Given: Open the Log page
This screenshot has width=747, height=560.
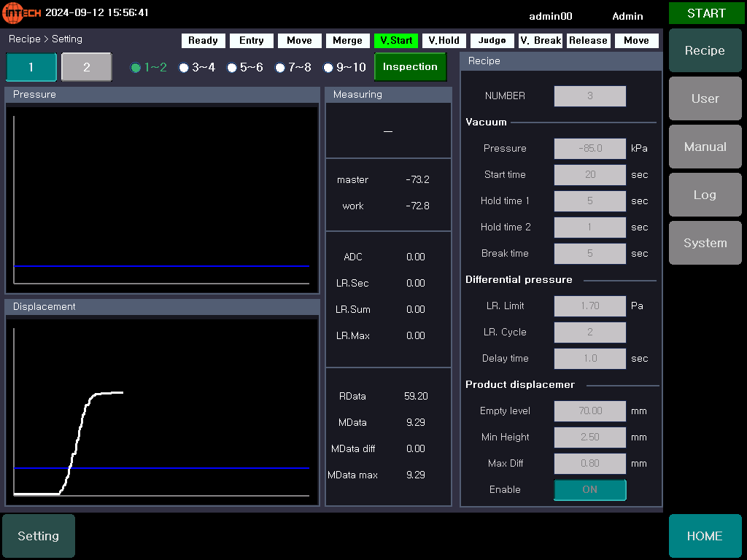Looking at the screenshot, I should tap(705, 195).
